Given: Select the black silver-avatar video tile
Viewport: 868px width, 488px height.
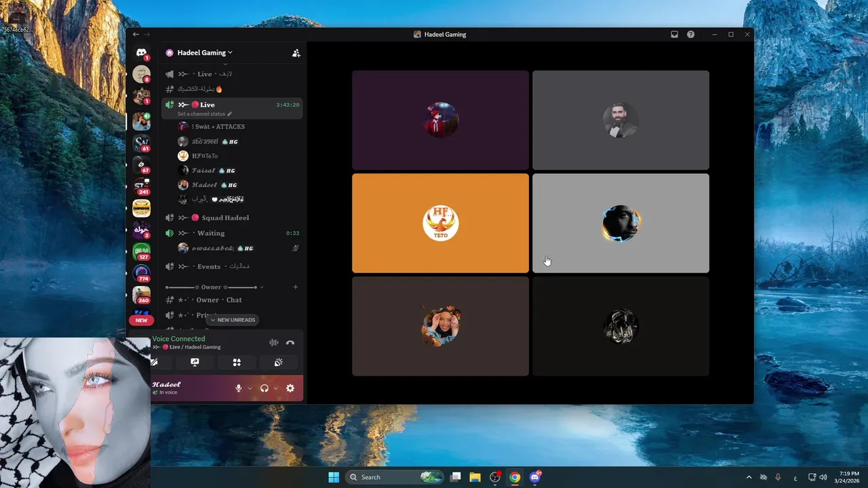Looking at the screenshot, I should (620, 326).
